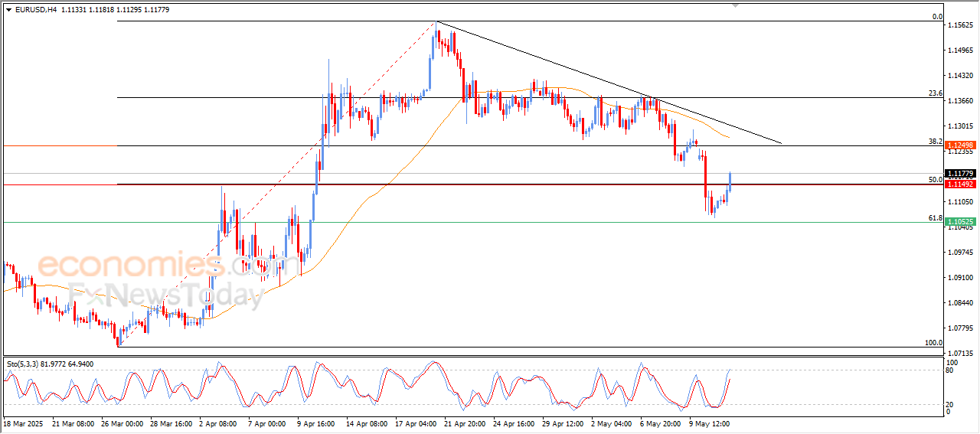Click the 17 Apr 04:00 date label
Screen dimensions: 980x434
pyautogui.click(x=417, y=423)
